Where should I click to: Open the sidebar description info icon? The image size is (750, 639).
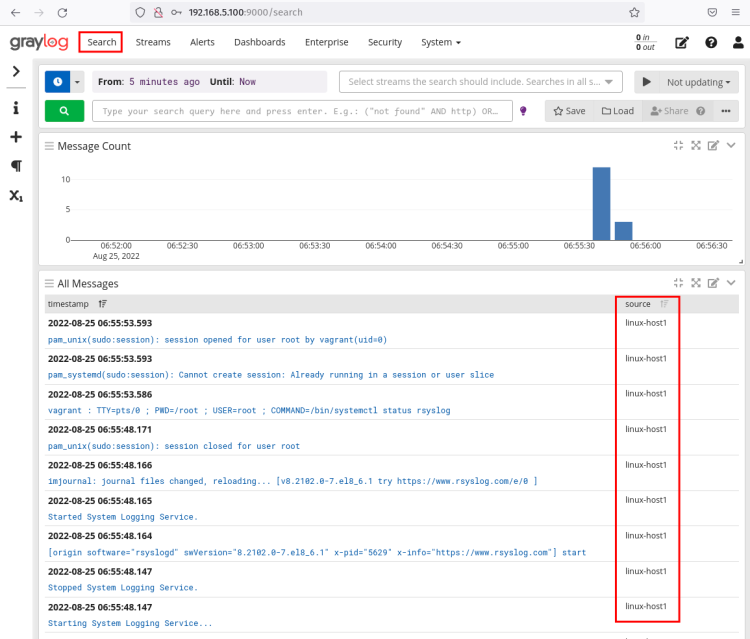click(16, 108)
